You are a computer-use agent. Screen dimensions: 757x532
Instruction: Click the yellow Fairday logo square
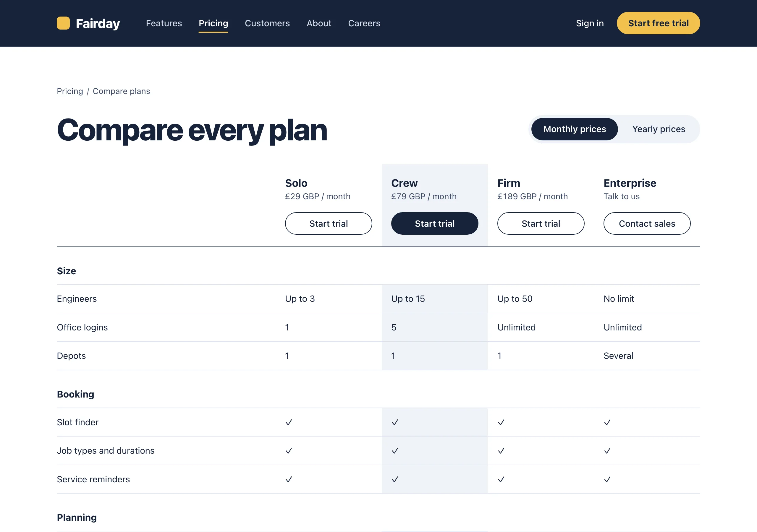coord(63,23)
